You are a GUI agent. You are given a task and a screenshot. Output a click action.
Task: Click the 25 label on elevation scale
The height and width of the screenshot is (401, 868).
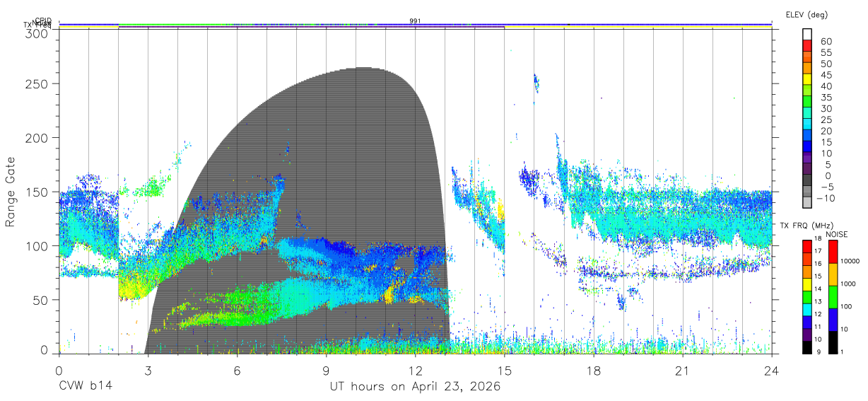[826, 120]
